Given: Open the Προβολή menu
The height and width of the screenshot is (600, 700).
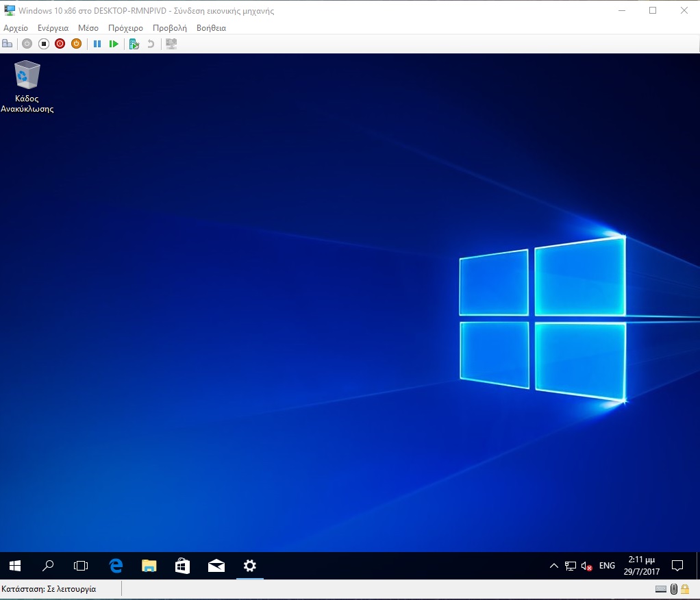Looking at the screenshot, I should click(x=170, y=27).
